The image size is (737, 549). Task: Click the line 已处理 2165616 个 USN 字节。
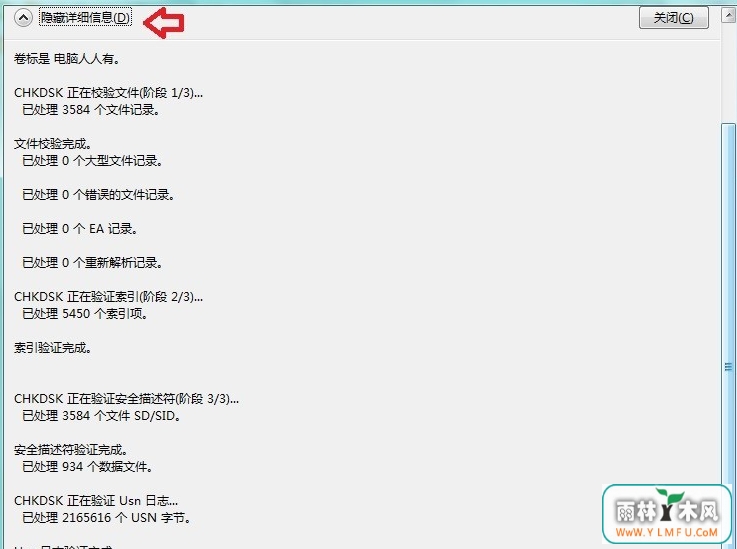click(x=106, y=518)
